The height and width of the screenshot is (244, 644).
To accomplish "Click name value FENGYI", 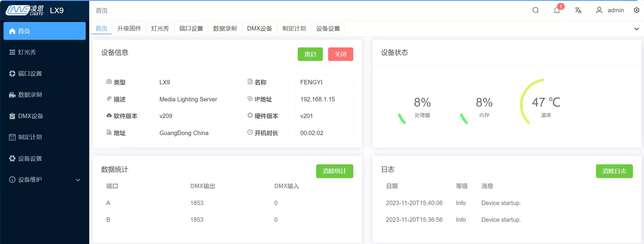I will (311, 82).
